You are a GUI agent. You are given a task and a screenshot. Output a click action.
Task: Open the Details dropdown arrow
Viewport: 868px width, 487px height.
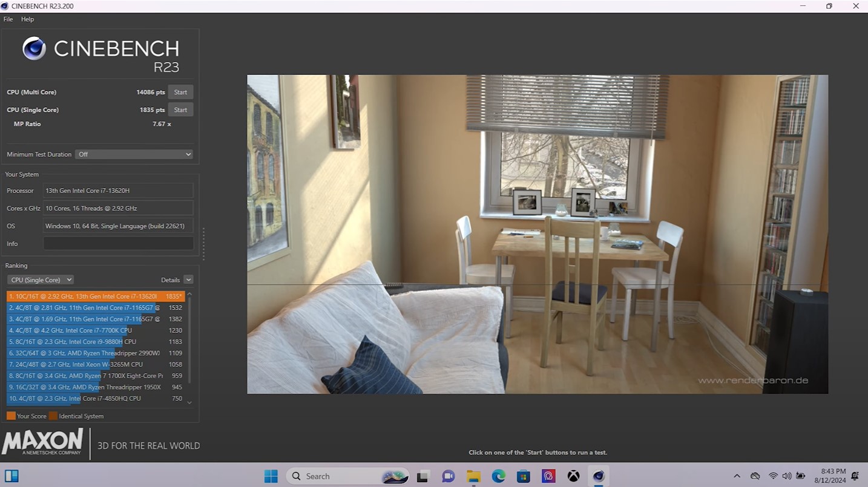(x=188, y=279)
